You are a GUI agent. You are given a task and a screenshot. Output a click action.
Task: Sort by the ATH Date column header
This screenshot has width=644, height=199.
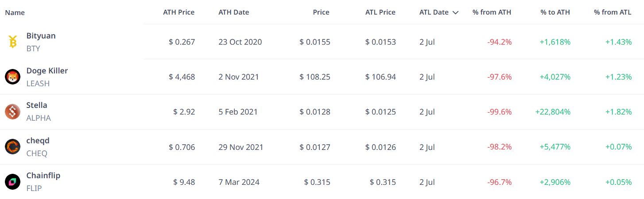tap(233, 12)
